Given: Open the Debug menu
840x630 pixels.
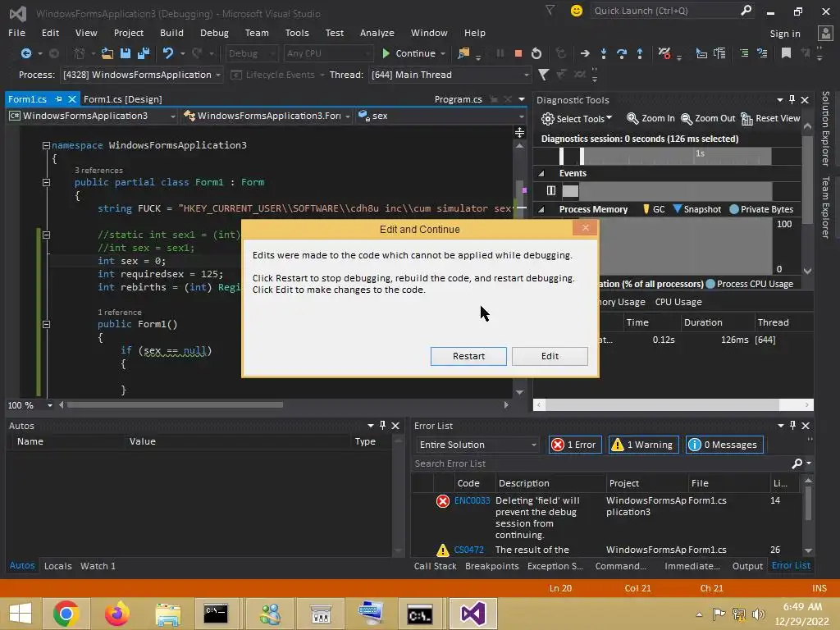Looking at the screenshot, I should pyautogui.click(x=214, y=33).
